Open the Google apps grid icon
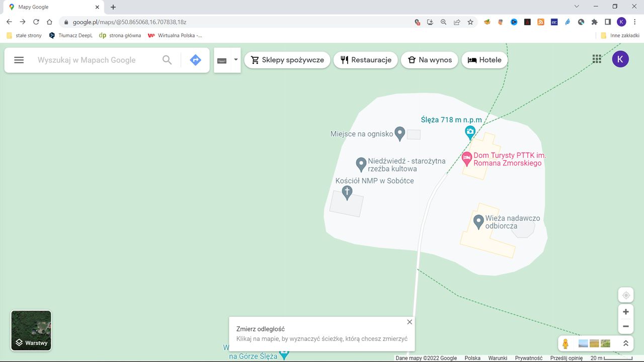 click(597, 59)
